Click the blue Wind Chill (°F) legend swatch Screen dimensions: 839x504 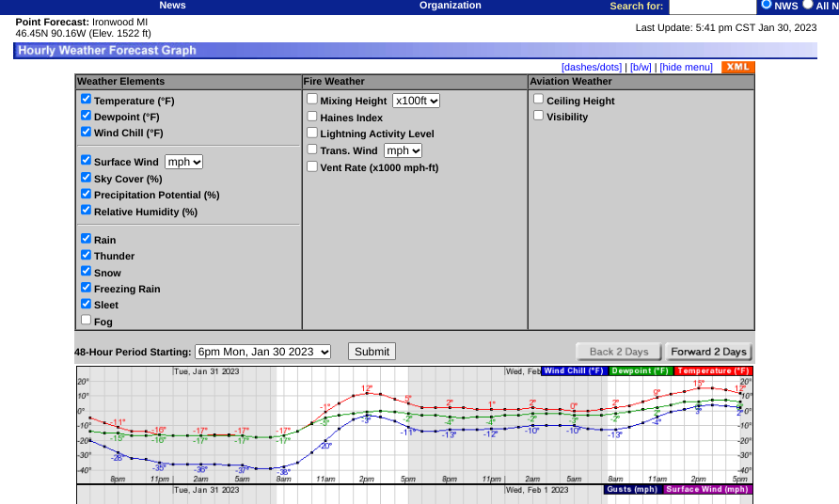click(574, 370)
